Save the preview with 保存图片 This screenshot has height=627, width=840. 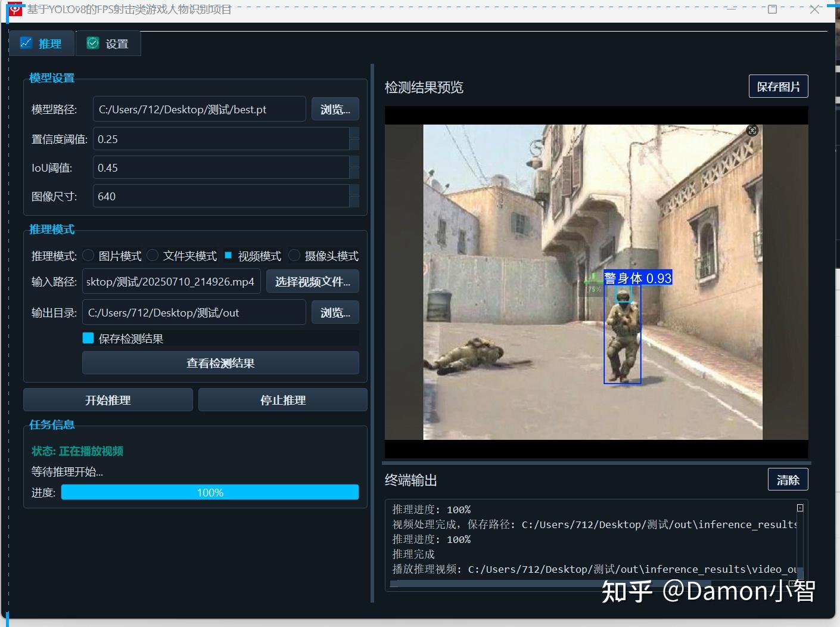[778, 86]
